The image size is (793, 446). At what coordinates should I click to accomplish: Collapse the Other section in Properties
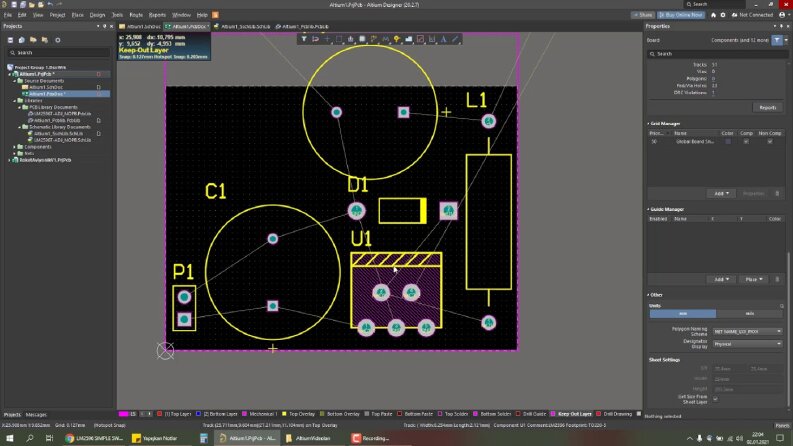click(x=648, y=295)
